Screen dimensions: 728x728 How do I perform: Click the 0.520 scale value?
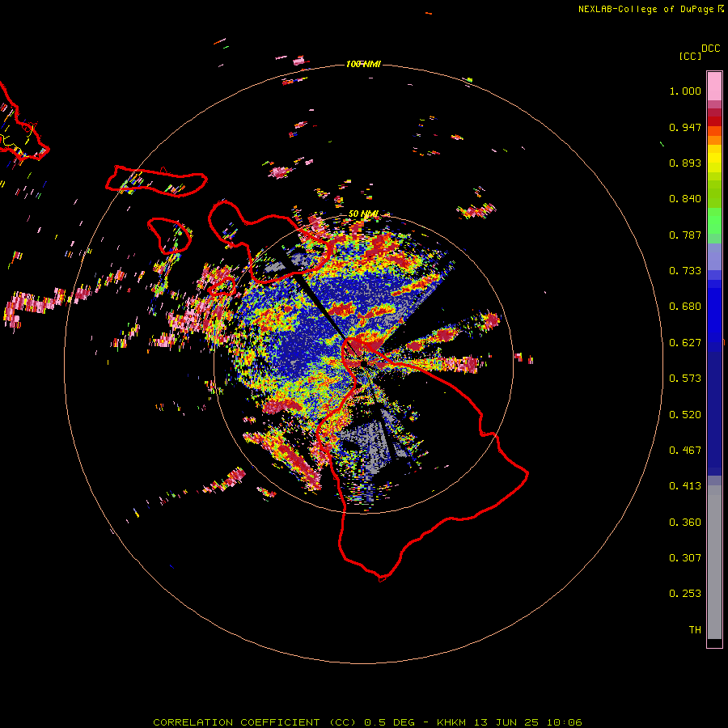[x=685, y=415]
